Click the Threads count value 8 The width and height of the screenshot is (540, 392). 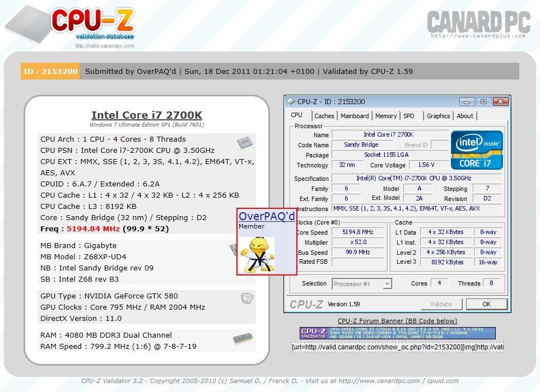[491, 283]
